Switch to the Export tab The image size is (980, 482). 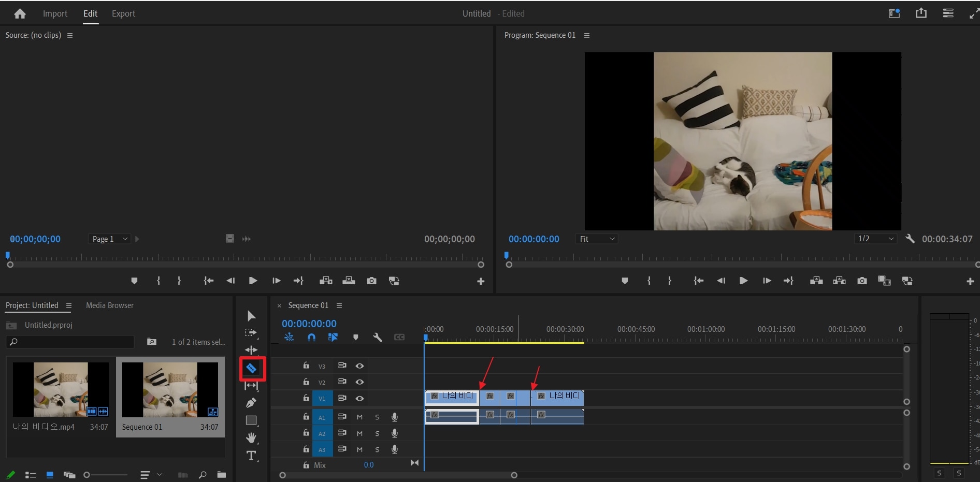point(123,13)
